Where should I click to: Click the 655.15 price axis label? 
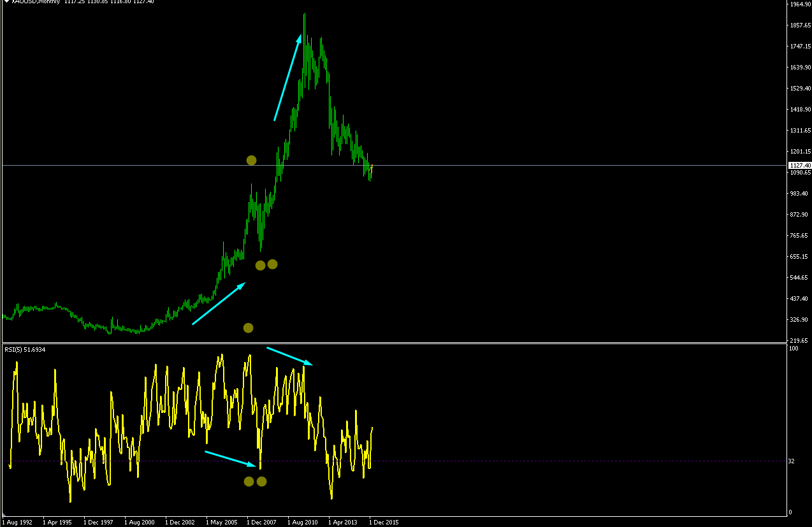[801, 257]
